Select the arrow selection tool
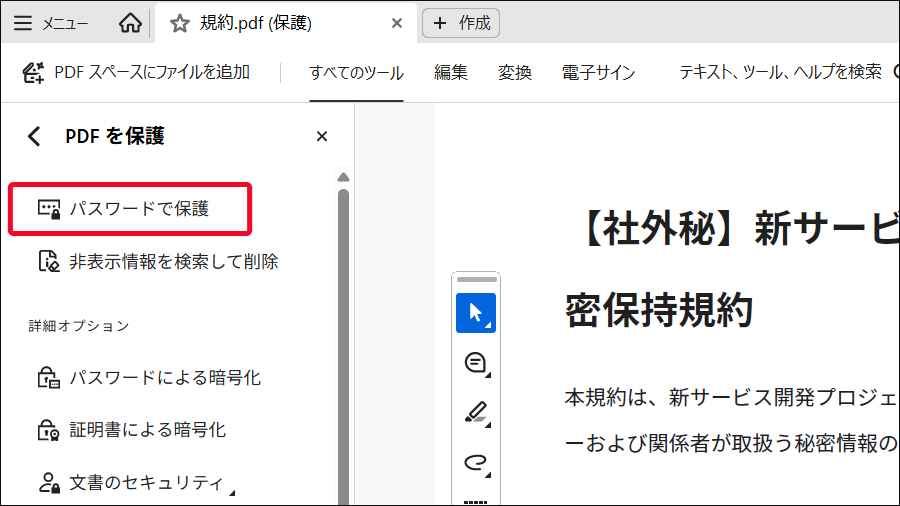The width and height of the screenshot is (900, 506). point(476,313)
